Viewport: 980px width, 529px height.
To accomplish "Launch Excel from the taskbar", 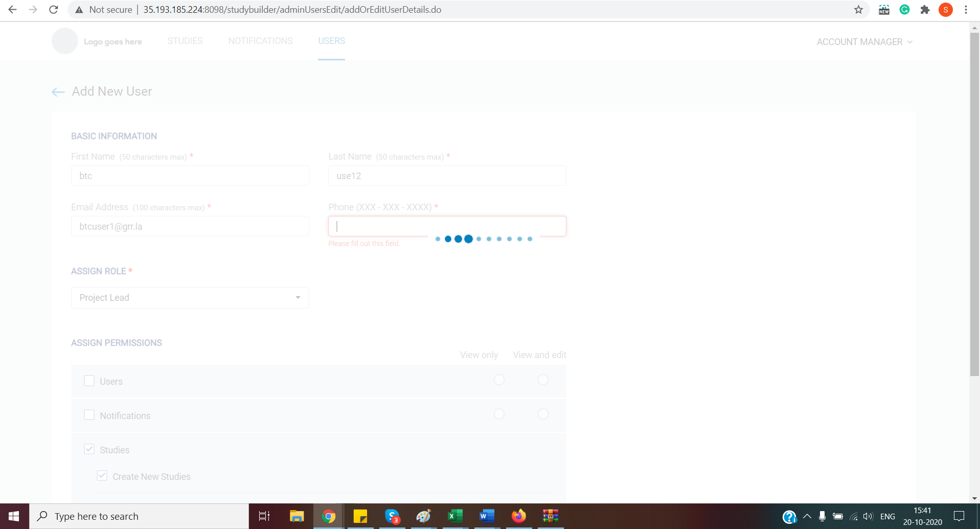I will [x=455, y=516].
